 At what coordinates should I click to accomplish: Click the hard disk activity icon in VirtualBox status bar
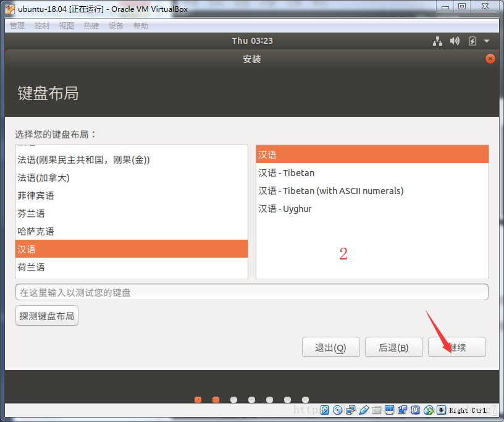pyautogui.click(x=325, y=410)
